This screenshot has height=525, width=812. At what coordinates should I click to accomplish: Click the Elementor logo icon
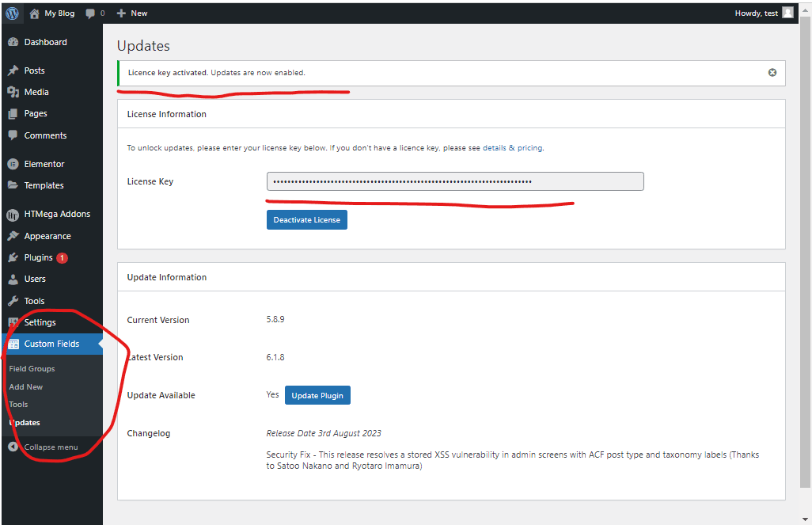pos(13,164)
